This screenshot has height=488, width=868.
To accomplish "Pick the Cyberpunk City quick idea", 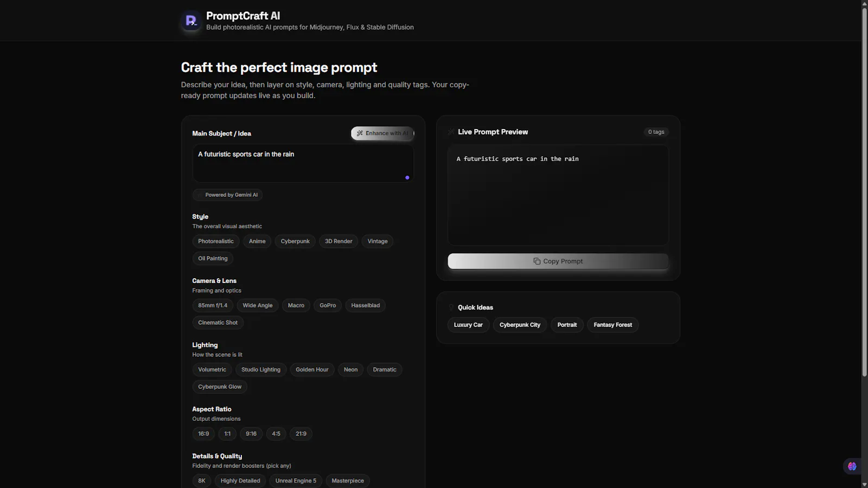I will (x=520, y=325).
